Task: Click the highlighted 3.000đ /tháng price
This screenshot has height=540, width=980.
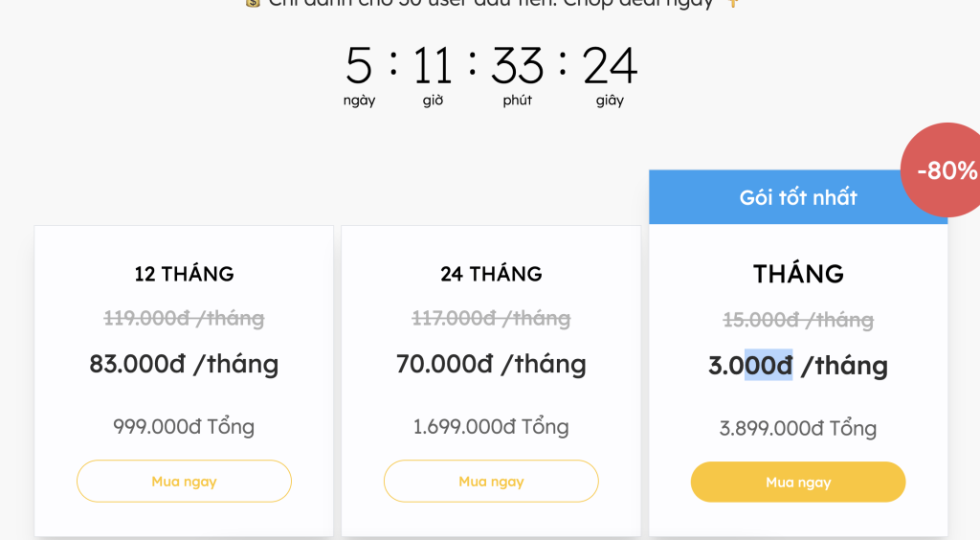Action: (x=798, y=366)
